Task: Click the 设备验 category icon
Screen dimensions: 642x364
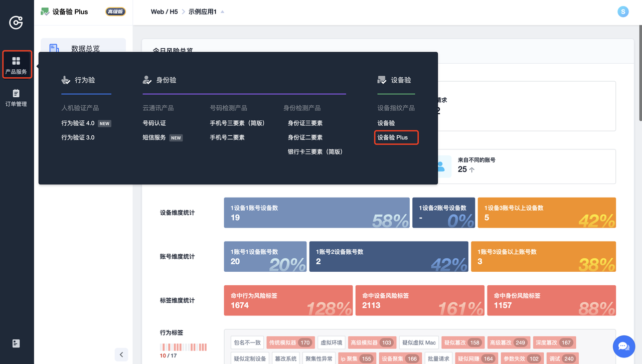Action: click(x=382, y=80)
